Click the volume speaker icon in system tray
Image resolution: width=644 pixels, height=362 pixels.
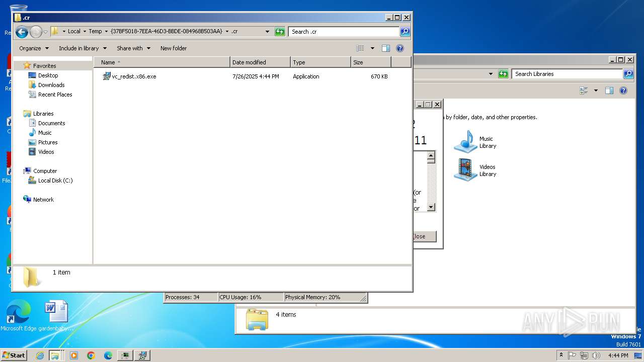[x=596, y=355]
